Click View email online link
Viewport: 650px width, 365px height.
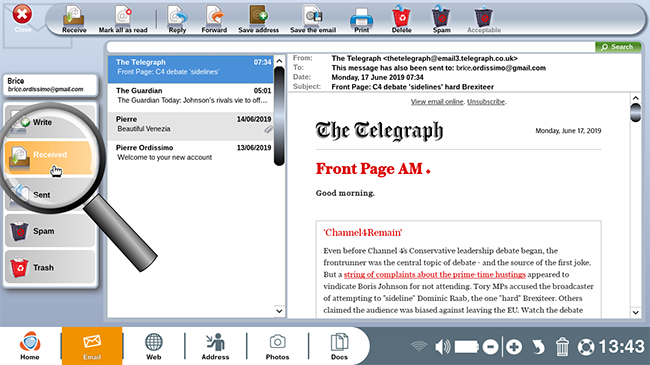[437, 102]
